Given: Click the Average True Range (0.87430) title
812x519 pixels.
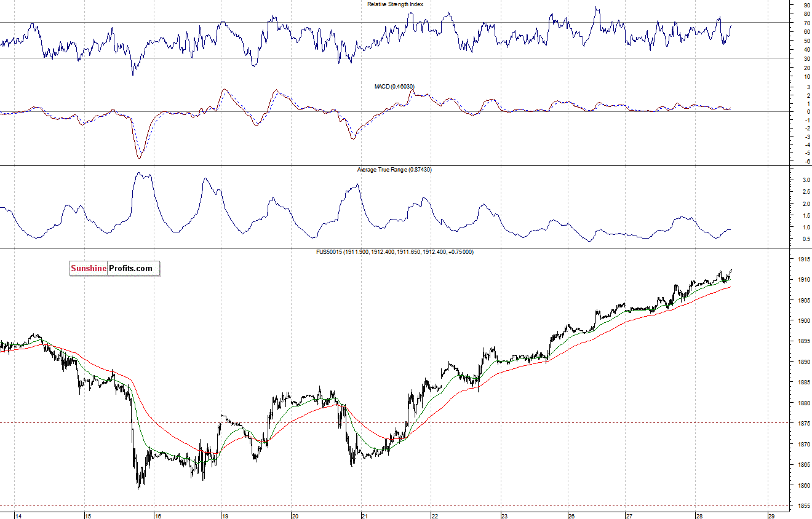Looking at the screenshot, I should pyautogui.click(x=394, y=169).
